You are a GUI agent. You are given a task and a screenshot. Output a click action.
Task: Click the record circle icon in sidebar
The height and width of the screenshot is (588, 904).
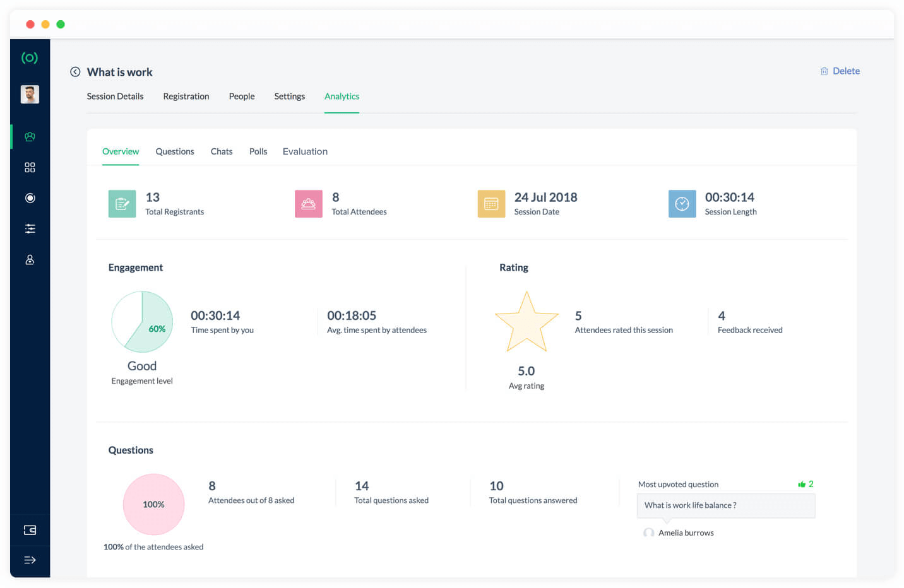pyautogui.click(x=30, y=198)
